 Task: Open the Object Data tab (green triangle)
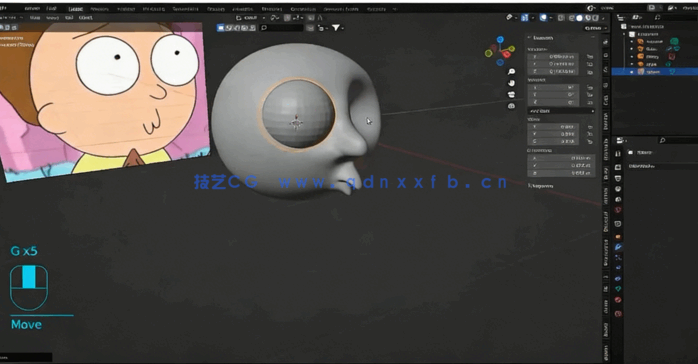(618, 289)
